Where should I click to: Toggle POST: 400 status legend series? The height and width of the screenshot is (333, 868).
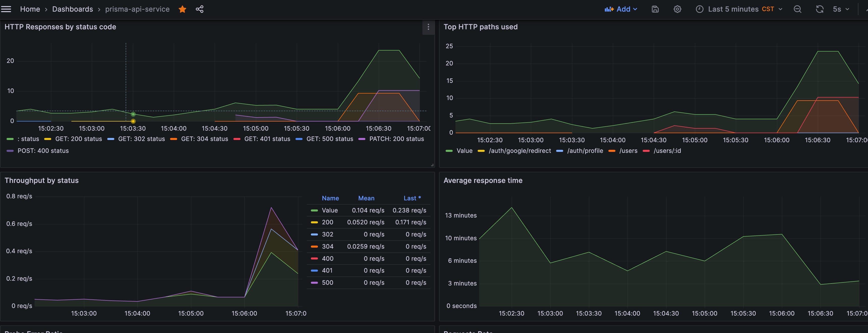43,151
